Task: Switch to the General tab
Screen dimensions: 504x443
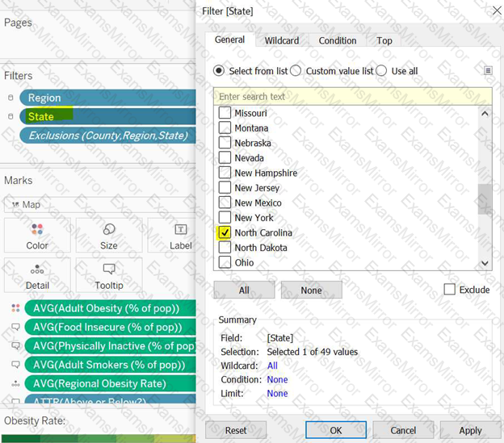Action: click(x=230, y=40)
